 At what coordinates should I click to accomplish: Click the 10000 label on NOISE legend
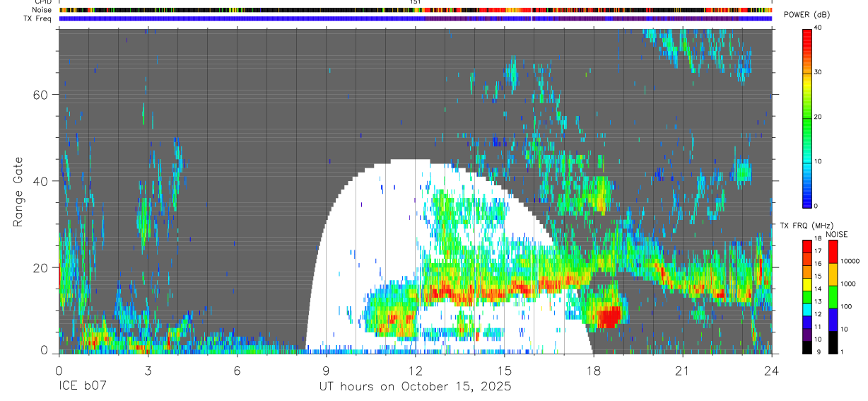(x=849, y=261)
